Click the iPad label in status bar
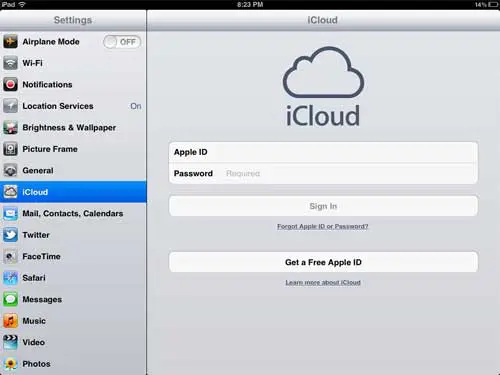Image resolution: width=500 pixels, height=375 pixels. pyautogui.click(x=8, y=4)
